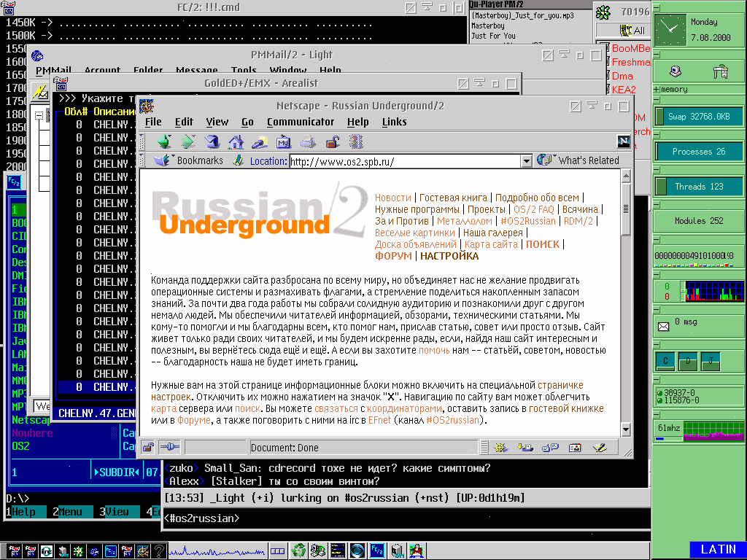Viewport: 747px width, 560px height.
Task: Open Address Book from the component bar
Action: tap(575, 448)
